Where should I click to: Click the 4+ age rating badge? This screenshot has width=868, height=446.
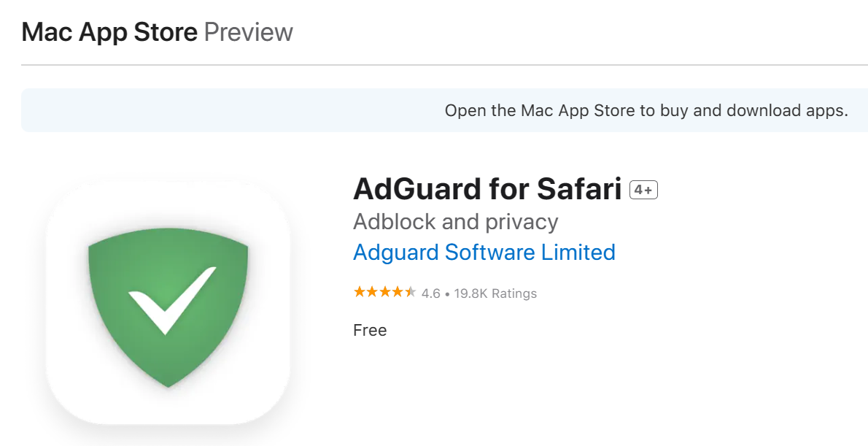click(643, 190)
